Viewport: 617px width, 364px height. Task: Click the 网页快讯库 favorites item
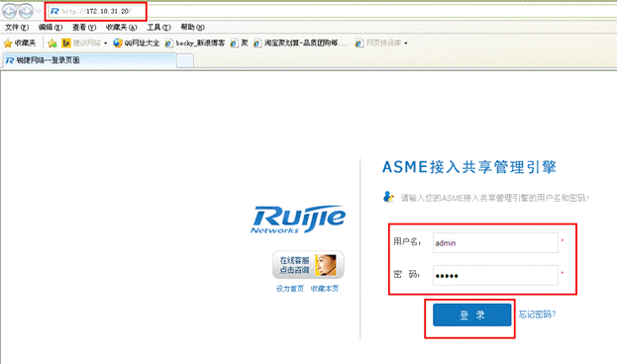pos(378,43)
